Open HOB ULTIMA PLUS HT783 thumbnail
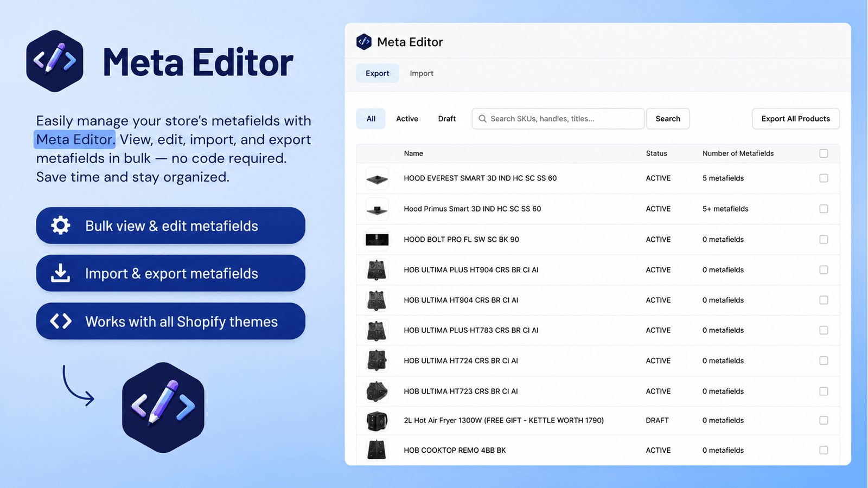868x488 pixels. [377, 330]
